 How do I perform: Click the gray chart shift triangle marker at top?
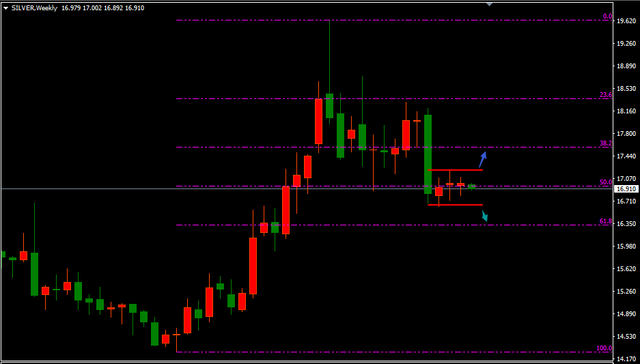coord(489,3)
